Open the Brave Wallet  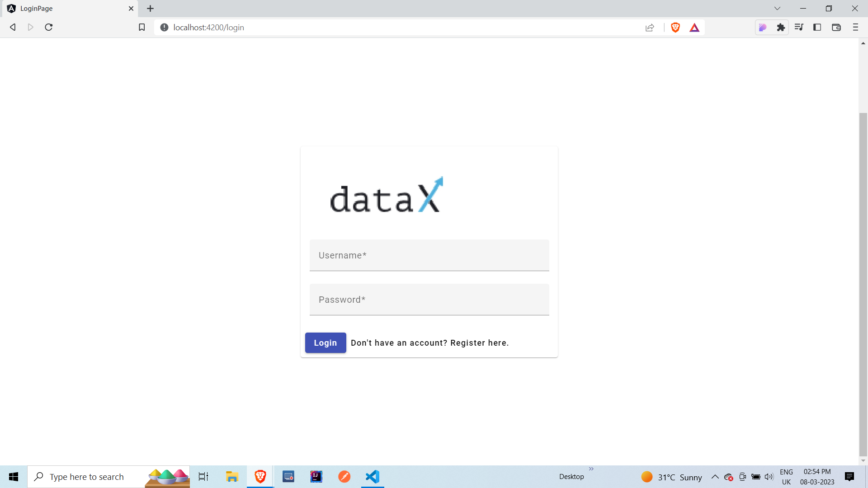click(836, 27)
